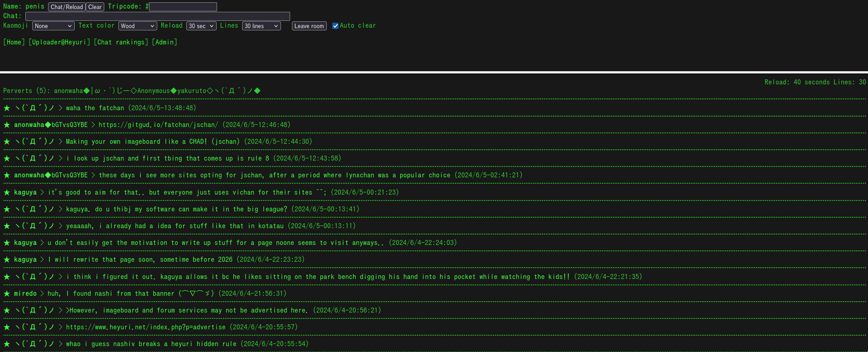
Task: Click into the Chat message field
Action: (x=157, y=16)
